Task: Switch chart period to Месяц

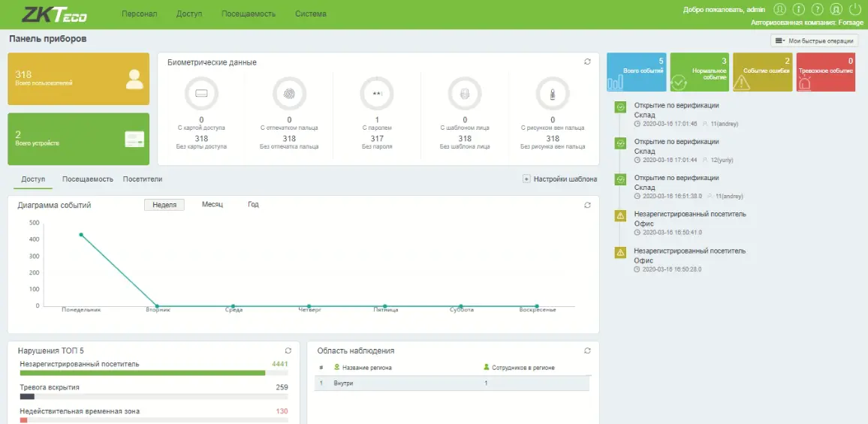Action: tap(212, 205)
